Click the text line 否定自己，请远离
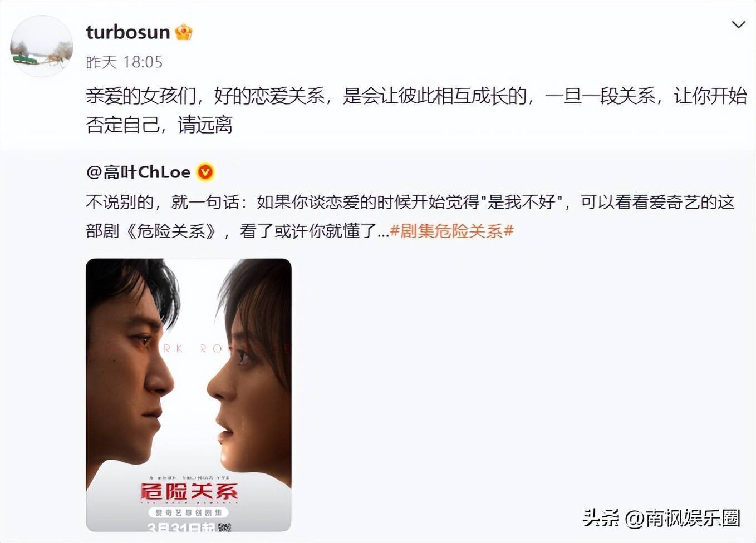Image resolution: width=756 pixels, height=543 pixels. pyautogui.click(x=159, y=125)
